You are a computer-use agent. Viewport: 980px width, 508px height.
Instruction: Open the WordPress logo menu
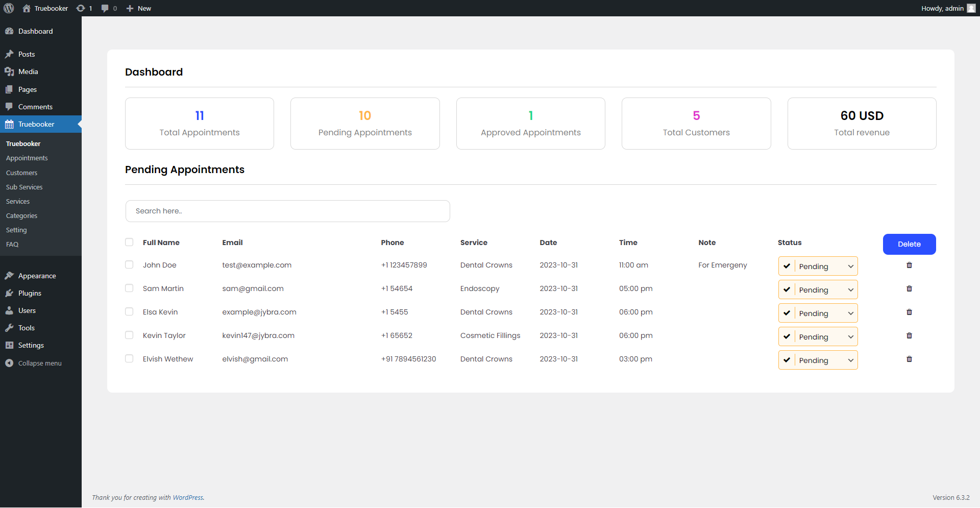click(x=9, y=8)
